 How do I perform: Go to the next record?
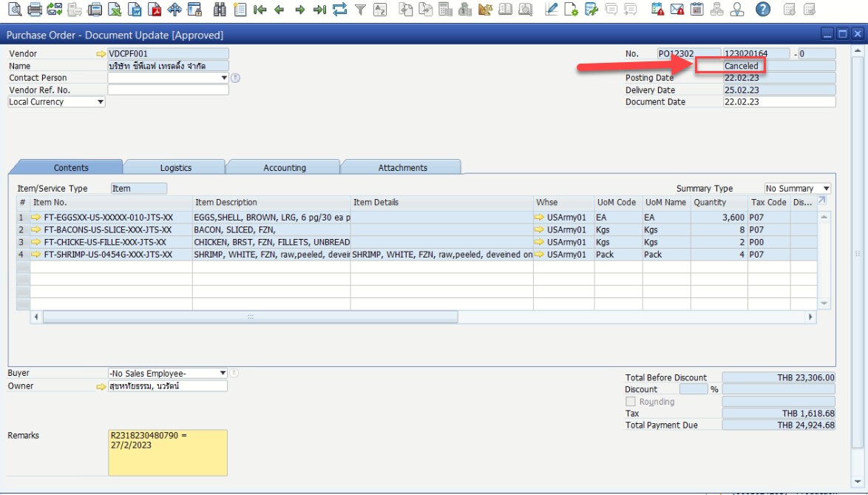click(x=299, y=10)
